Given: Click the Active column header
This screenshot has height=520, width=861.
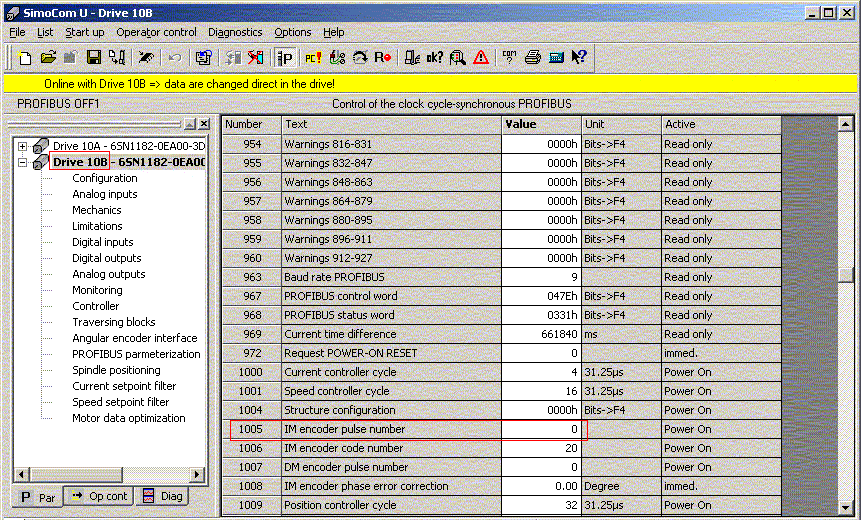Looking at the screenshot, I should 722,125.
